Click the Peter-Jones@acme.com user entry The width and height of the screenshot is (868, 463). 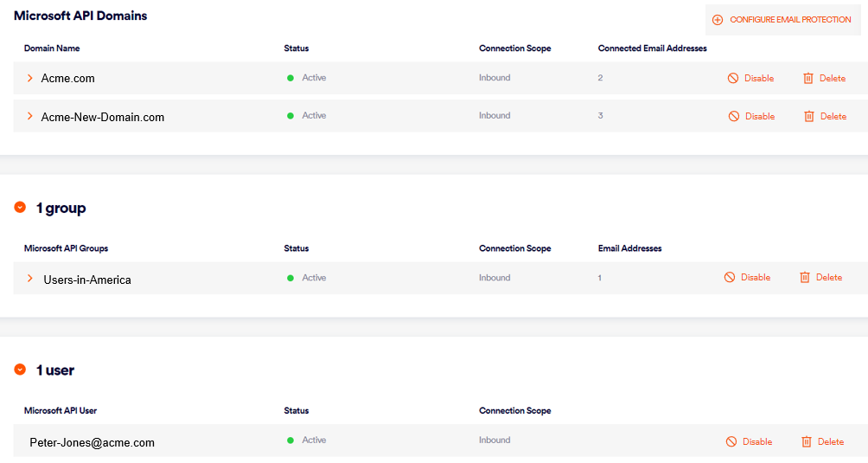click(x=92, y=442)
